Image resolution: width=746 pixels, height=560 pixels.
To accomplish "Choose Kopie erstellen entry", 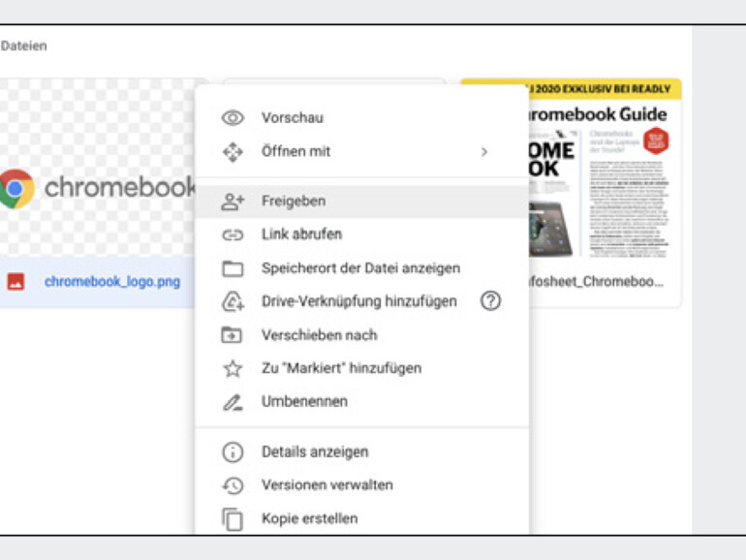I will point(362,518).
